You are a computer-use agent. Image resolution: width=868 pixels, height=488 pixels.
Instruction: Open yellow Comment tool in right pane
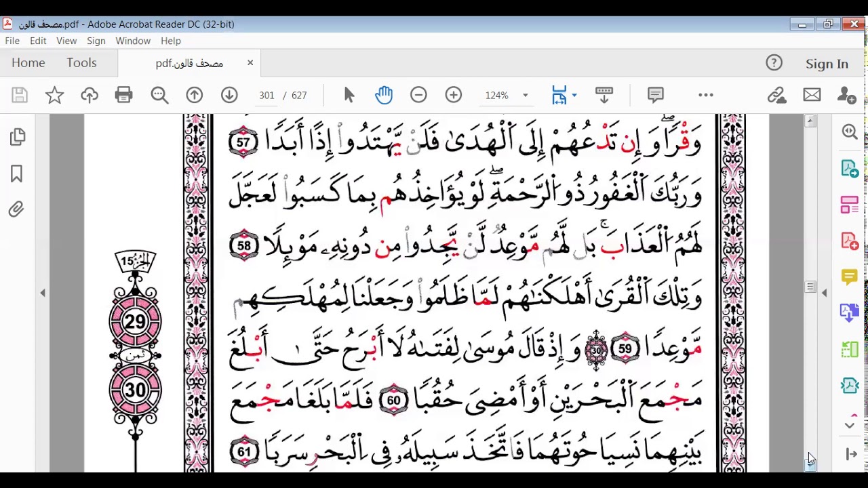tap(850, 277)
